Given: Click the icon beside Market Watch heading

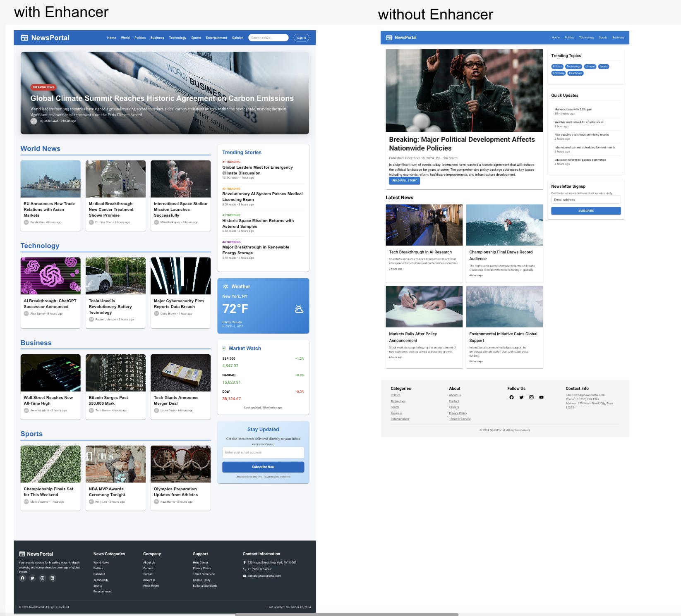Looking at the screenshot, I should [x=224, y=348].
